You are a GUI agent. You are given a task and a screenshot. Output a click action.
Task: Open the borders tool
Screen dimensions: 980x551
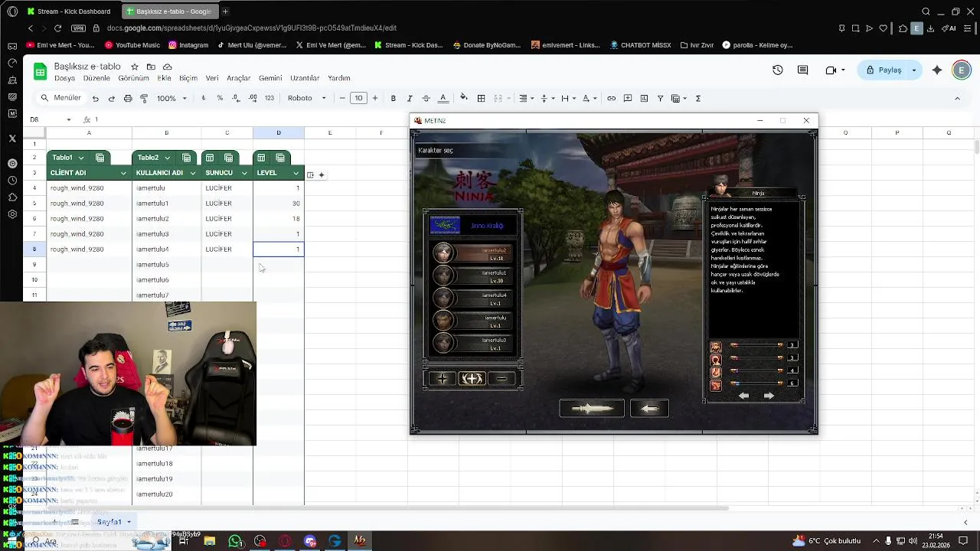click(x=481, y=98)
